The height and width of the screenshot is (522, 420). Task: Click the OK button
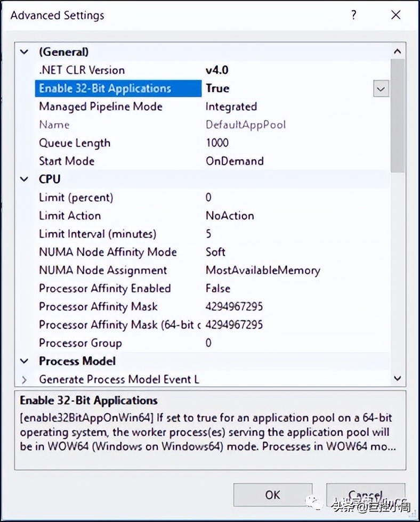pyautogui.click(x=272, y=495)
